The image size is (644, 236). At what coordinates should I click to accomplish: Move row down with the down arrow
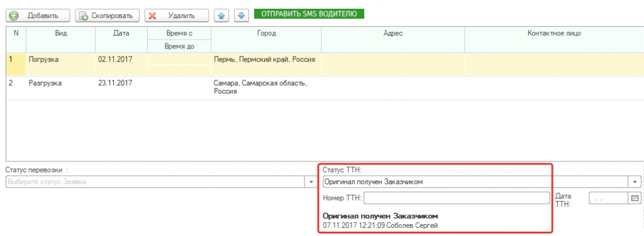tap(241, 16)
